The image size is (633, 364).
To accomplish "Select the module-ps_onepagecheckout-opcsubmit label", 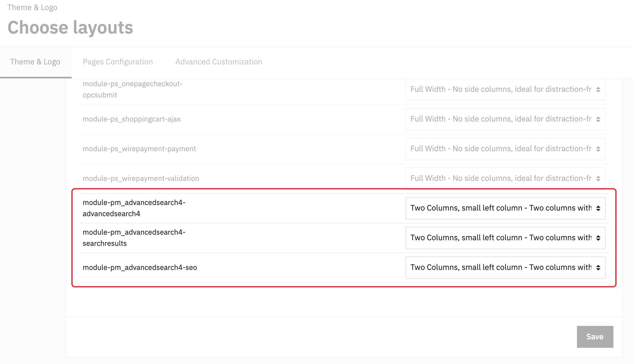I will point(132,89).
